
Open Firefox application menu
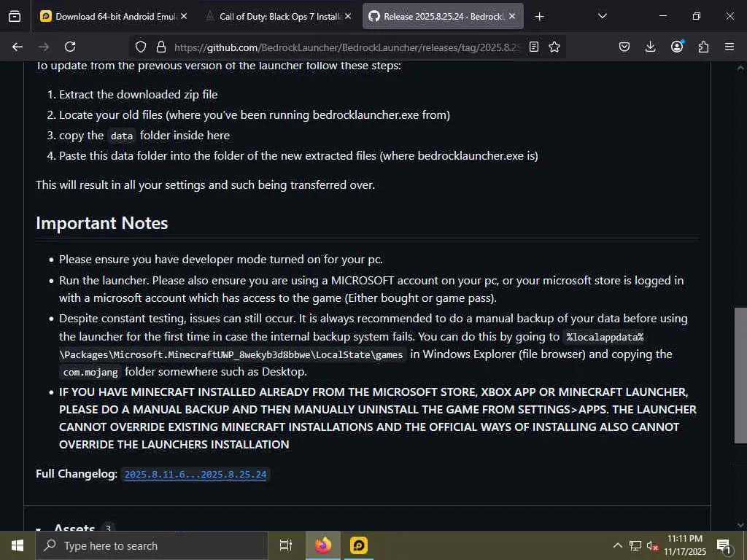coord(729,47)
